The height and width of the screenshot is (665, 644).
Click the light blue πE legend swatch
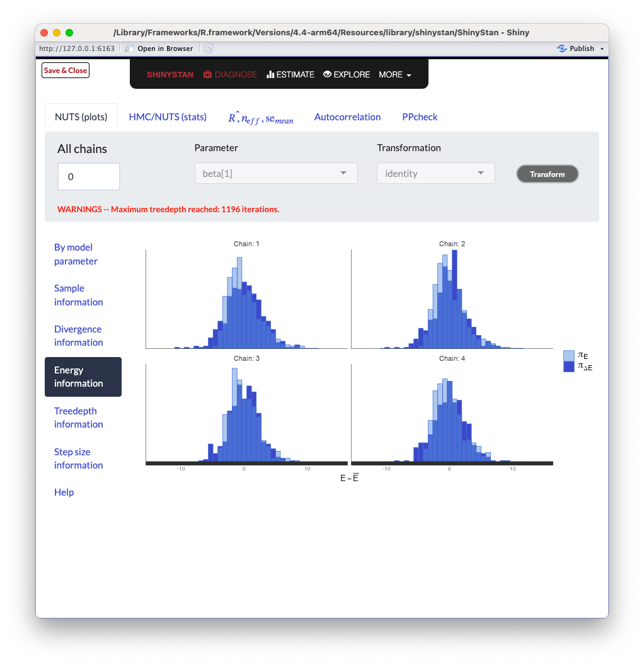pyautogui.click(x=569, y=356)
